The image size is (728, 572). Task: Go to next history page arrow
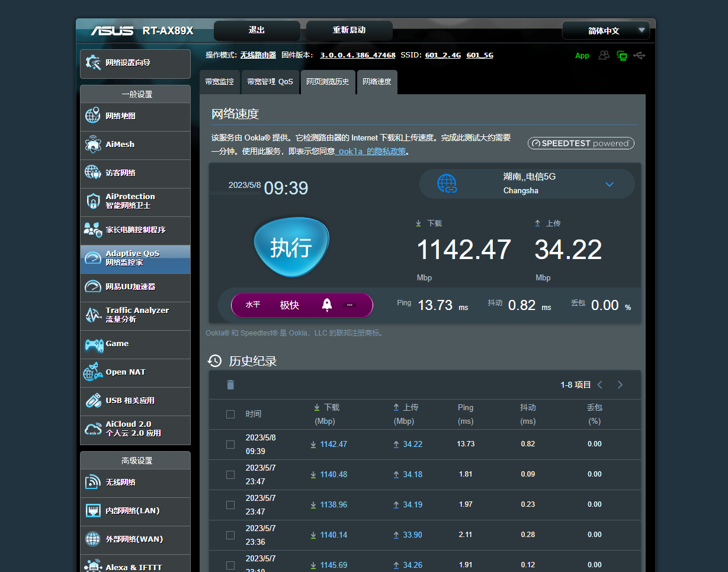tap(620, 385)
